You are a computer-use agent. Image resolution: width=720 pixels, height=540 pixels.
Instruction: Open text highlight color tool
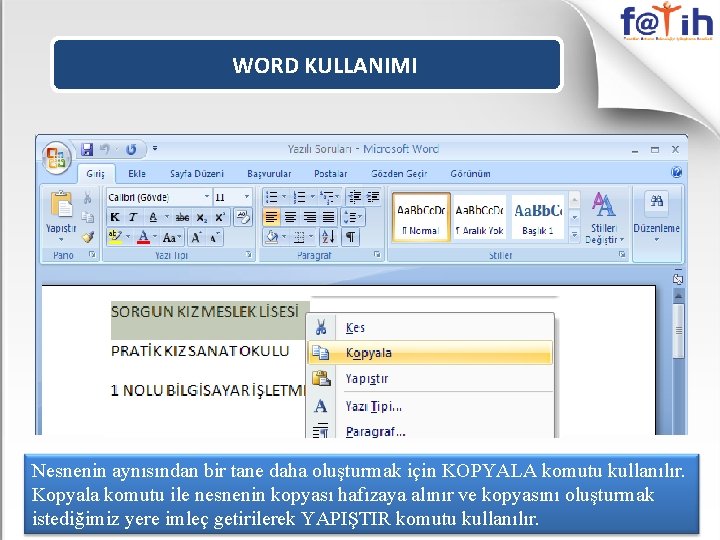tap(115, 237)
